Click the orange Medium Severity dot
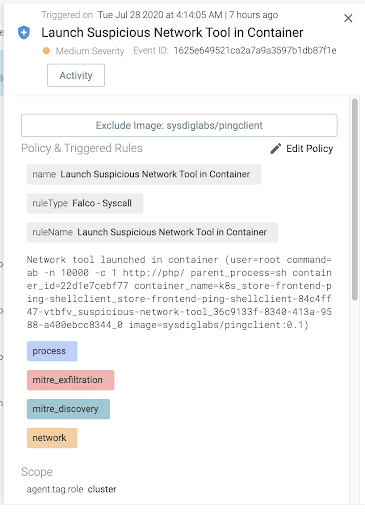Image resolution: width=365 pixels, height=512 pixels. [46, 51]
